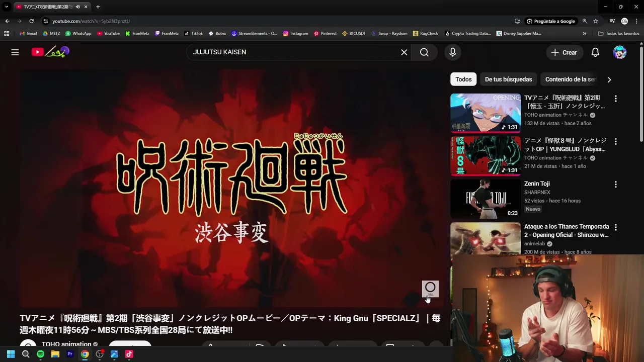Open Gmail bookmark
Screen dimensions: 644x362
(x=29, y=34)
